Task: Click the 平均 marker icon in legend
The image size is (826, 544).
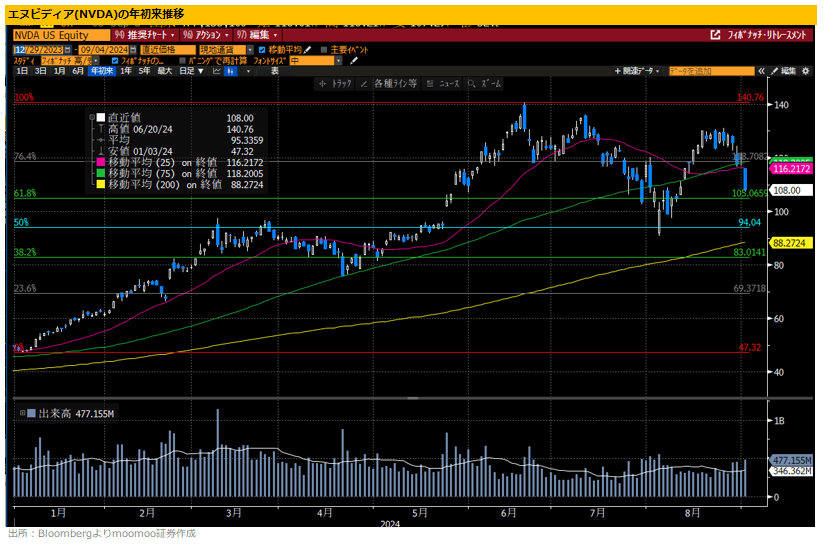Action: tap(101, 140)
